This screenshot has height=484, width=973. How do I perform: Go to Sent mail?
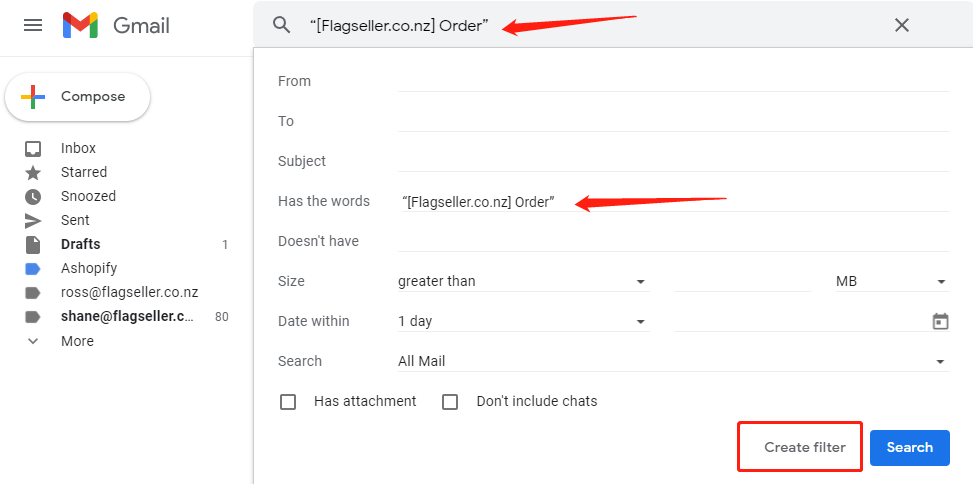[x=75, y=220]
